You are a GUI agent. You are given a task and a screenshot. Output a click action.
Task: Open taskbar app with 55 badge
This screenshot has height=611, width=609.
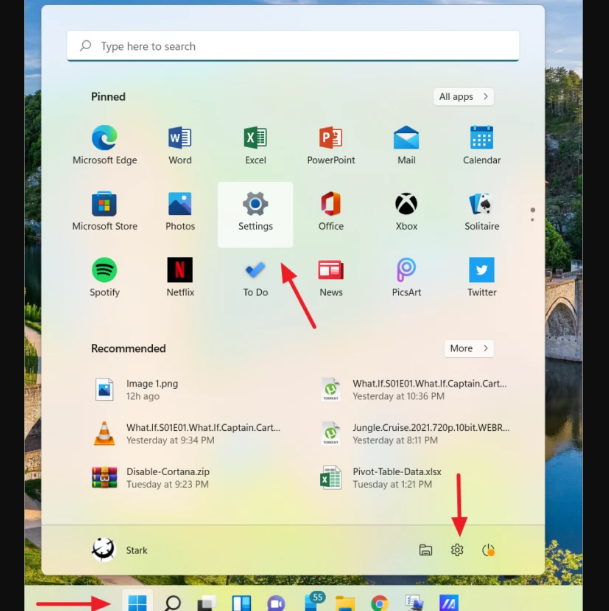[x=314, y=602]
